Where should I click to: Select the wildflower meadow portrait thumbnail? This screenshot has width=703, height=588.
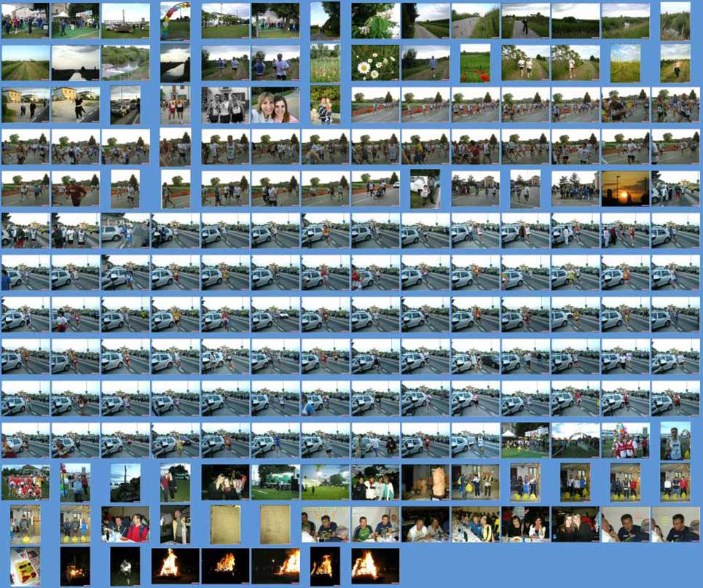click(325, 63)
